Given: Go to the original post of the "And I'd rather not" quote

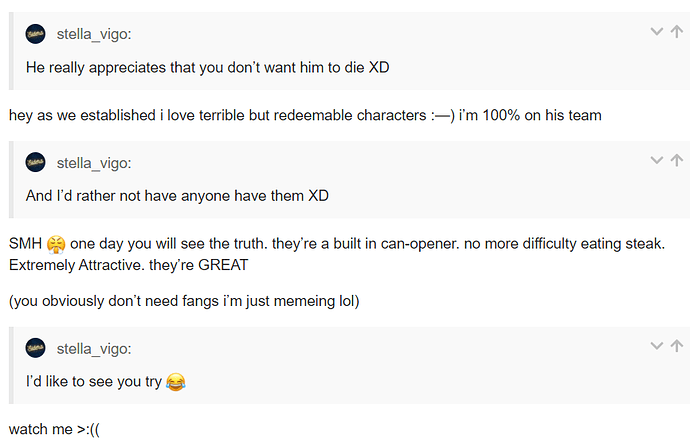Looking at the screenshot, I should (676, 160).
